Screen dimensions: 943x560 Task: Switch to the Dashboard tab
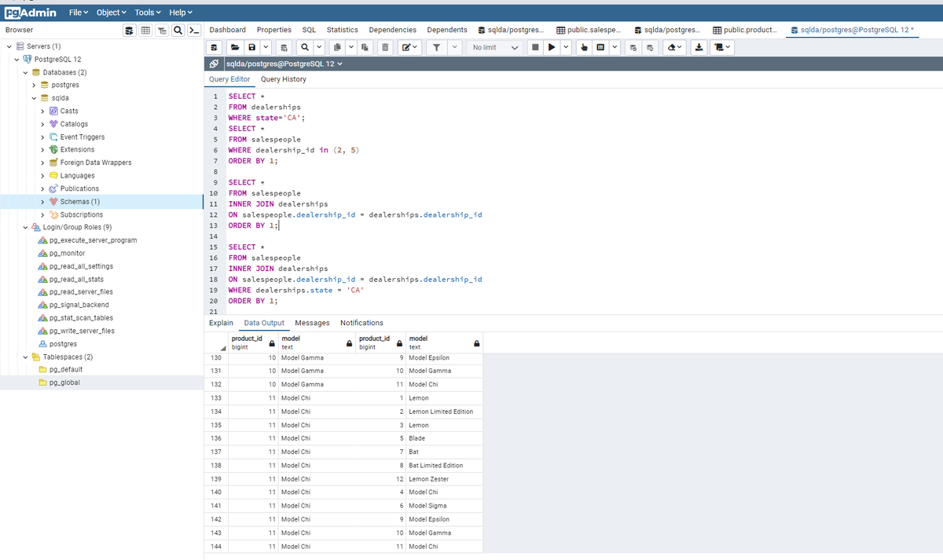228,30
